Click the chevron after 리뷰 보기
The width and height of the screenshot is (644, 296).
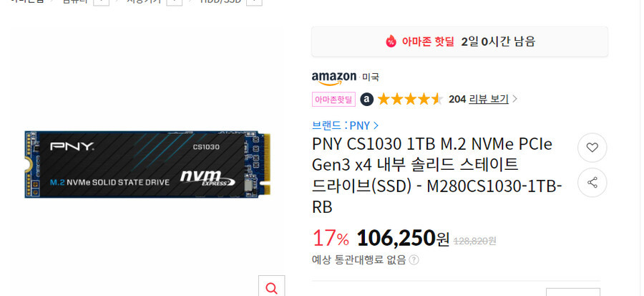(514, 99)
